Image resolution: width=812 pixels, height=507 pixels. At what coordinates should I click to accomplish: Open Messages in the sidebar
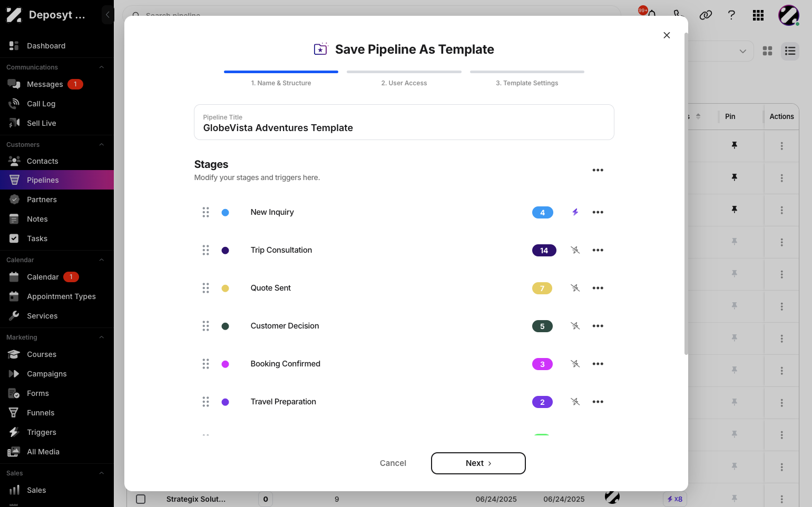point(45,84)
